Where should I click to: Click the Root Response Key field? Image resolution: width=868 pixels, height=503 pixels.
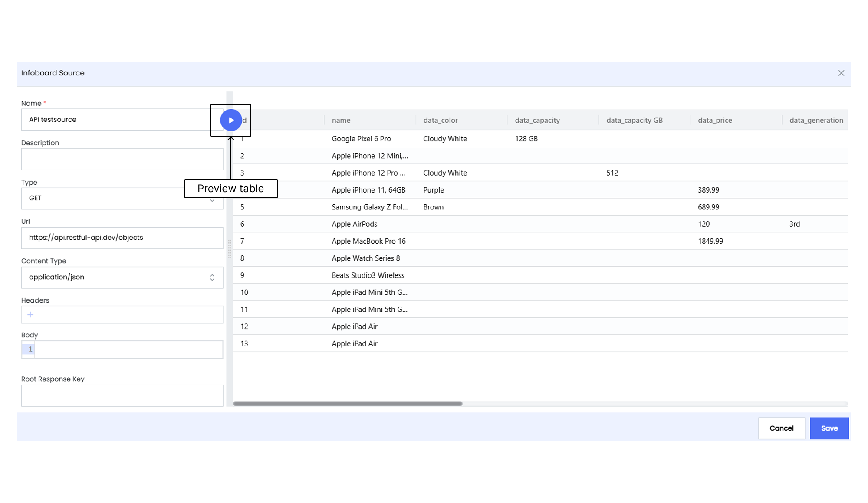122,395
